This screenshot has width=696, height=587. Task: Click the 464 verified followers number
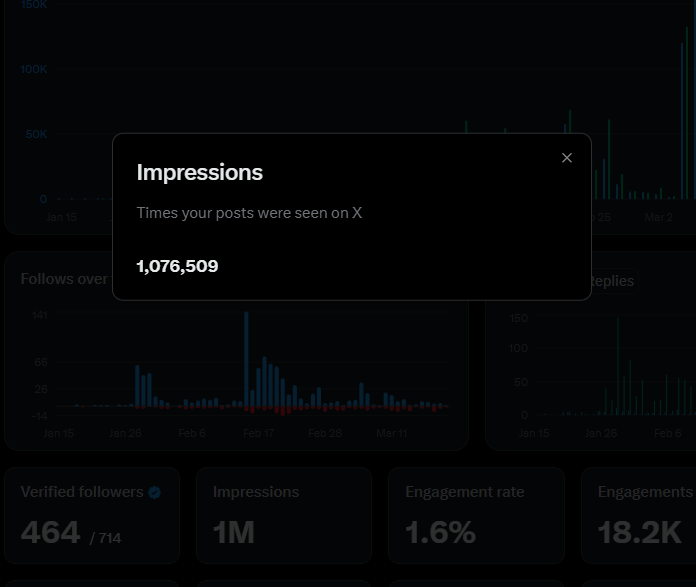click(51, 532)
